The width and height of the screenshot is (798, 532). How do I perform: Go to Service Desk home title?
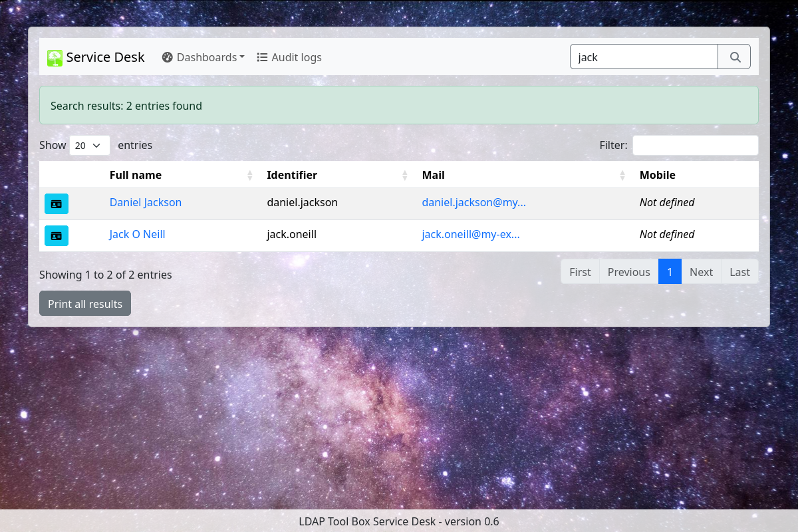tap(106, 57)
